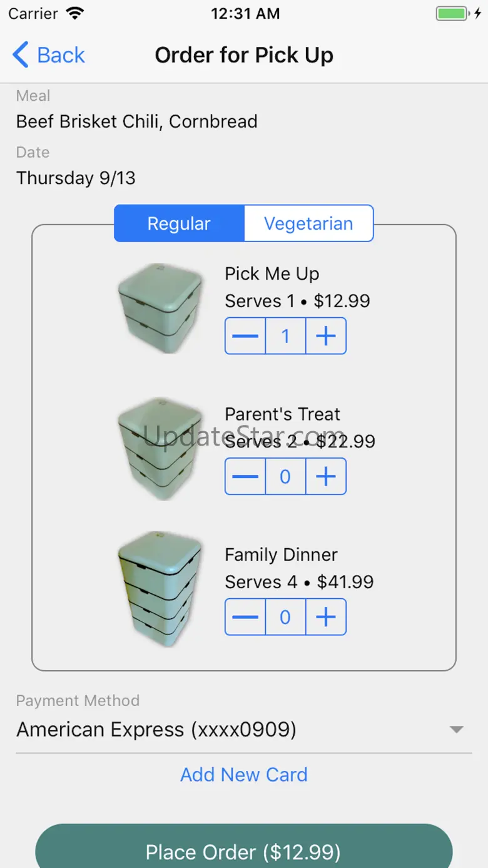
Task: Select the Regular meal tab
Action: click(179, 223)
